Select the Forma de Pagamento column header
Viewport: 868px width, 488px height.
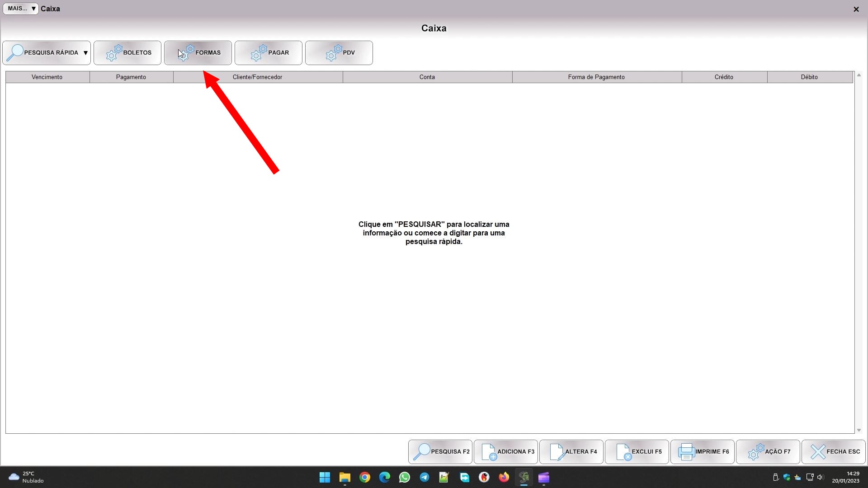pyautogui.click(x=596, y=77)
